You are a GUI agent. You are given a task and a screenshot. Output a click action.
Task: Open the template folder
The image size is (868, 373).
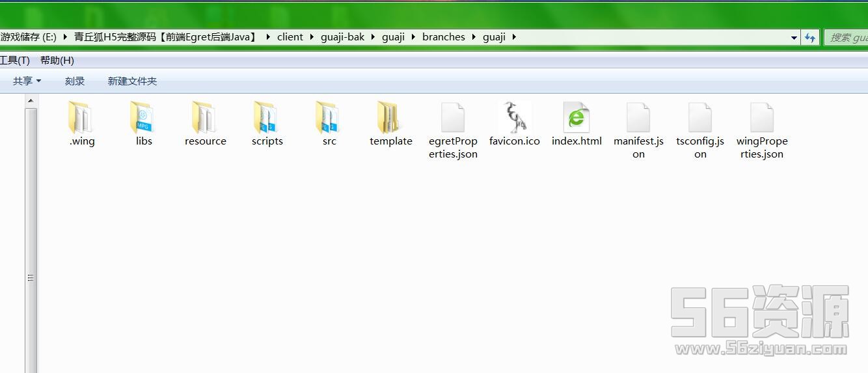[390, 119]
